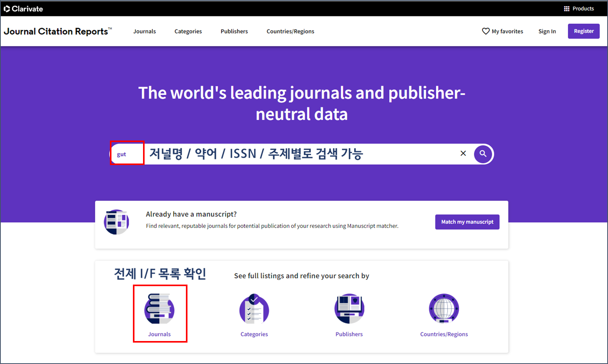Click the manuscript matcher illustration icon
Screen dimensions: 608x364
(x=117, y=222)
